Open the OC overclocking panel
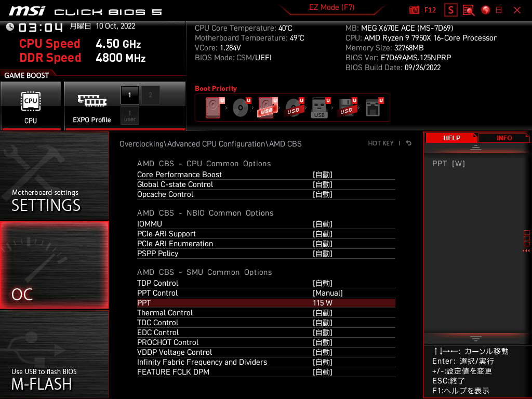This screenshot has height=399, width=532. pos(54,265)
